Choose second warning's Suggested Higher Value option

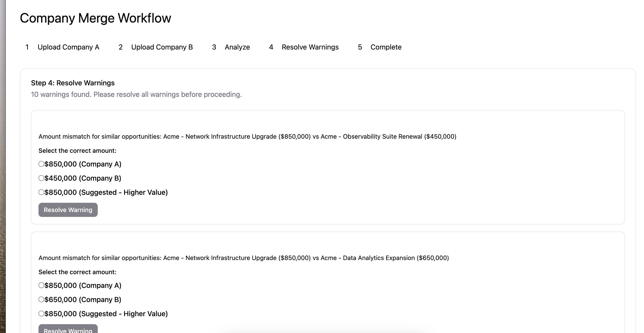point(42,314)
